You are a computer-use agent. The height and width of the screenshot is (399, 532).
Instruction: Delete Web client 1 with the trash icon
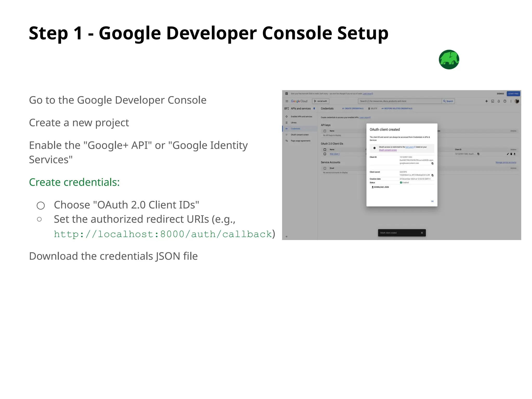coord(511,154)
